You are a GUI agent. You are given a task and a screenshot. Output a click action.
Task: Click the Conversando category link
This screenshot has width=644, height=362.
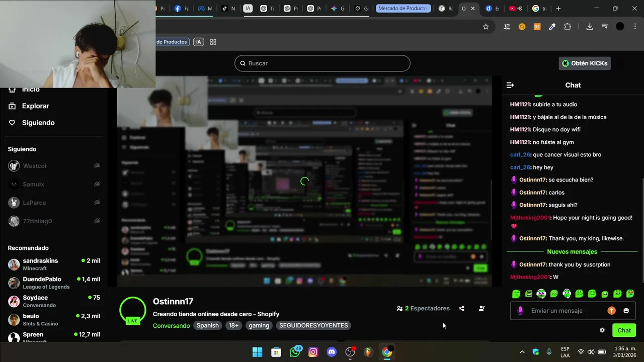[x=171, y=326]
